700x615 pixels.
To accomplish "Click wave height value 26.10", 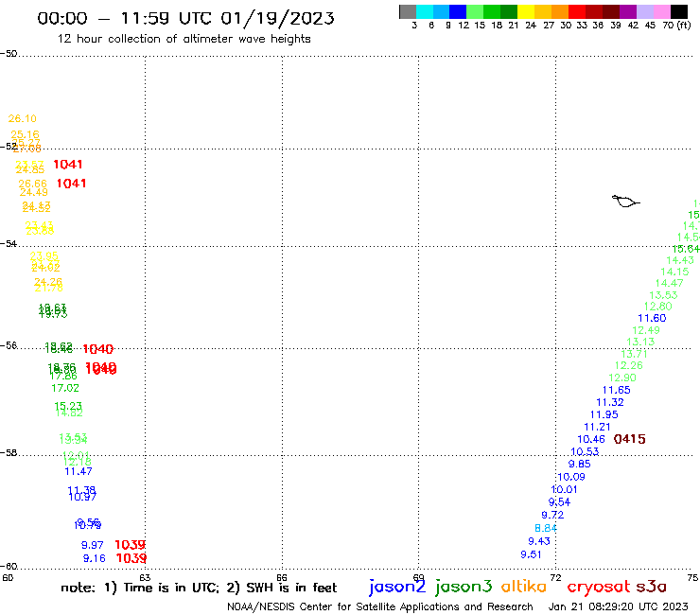I will 23,118.
